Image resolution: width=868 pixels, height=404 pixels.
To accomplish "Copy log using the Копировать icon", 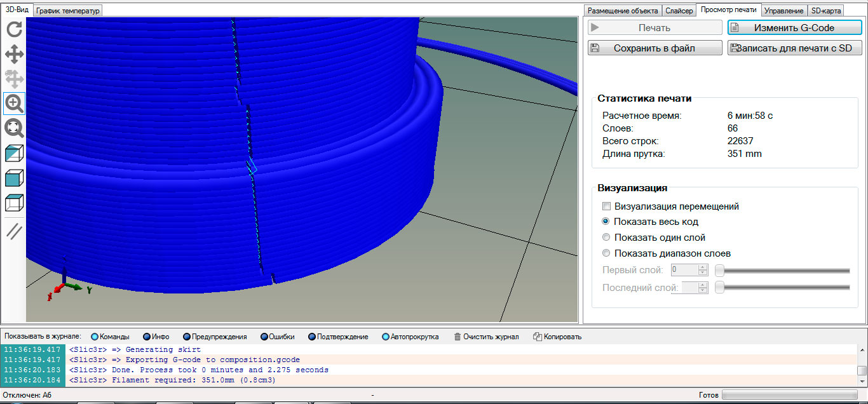I will pos(538,337).
